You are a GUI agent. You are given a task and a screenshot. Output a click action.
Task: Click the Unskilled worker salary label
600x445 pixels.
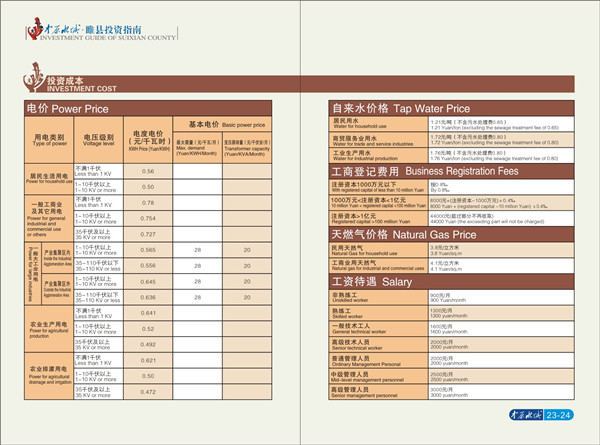[378, 297]
